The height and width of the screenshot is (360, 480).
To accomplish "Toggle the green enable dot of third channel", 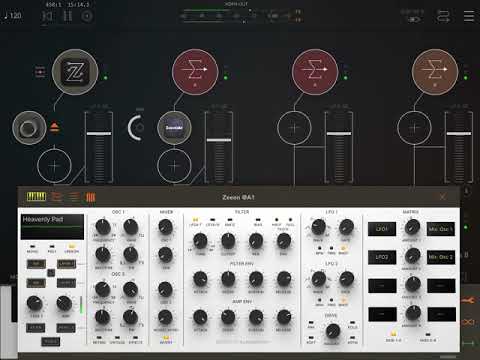I will [346, 78].
